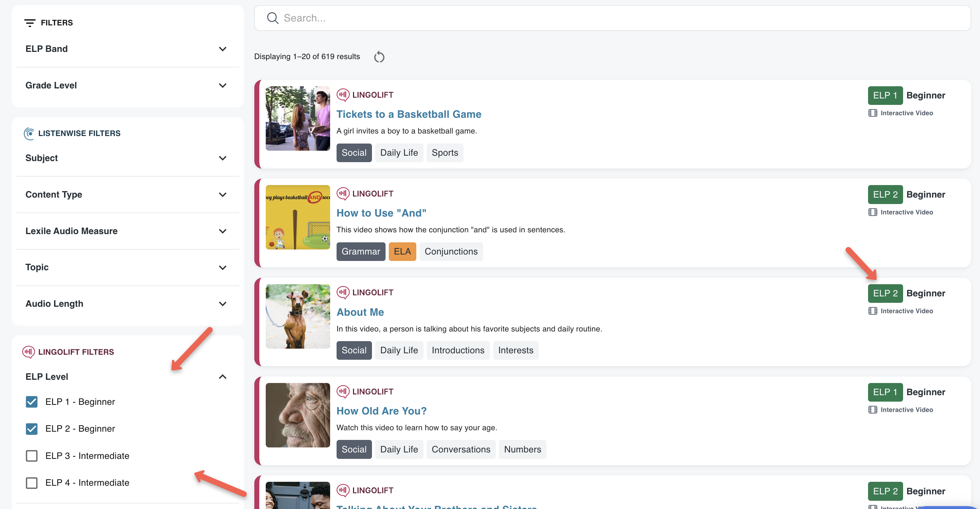The image size is (980, 509).
Task: Check ELP 4 - Intermediate checkbox
Action: click(x=31, y=483)
